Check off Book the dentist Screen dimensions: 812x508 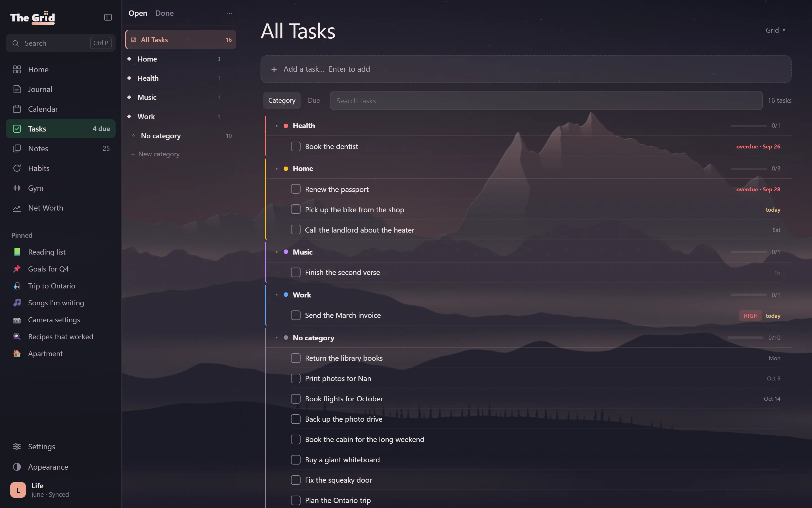click(x=295, y=146)
